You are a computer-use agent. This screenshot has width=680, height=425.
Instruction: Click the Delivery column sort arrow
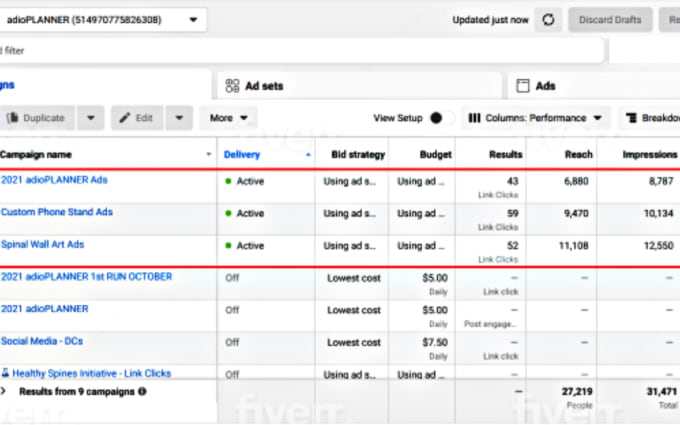click(x=308, y=155)
